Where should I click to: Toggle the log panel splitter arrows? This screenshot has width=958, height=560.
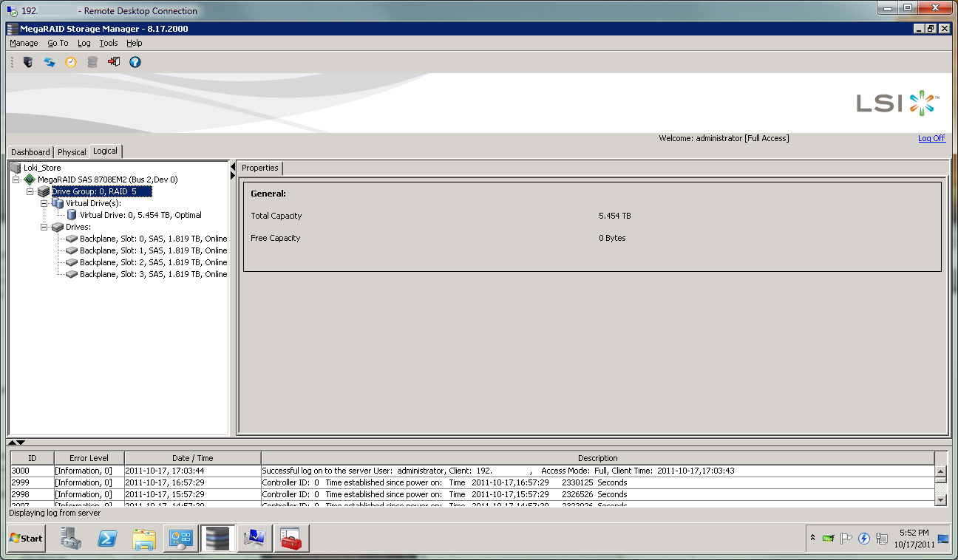[16, 442]
